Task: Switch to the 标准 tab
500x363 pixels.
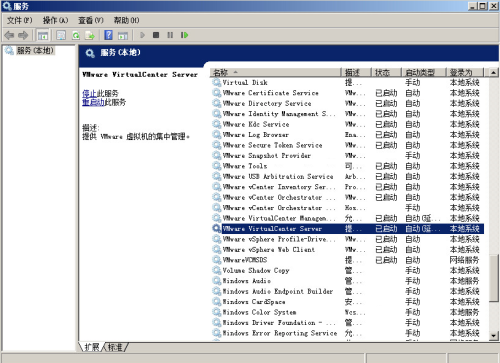Action: click(115, 347)
